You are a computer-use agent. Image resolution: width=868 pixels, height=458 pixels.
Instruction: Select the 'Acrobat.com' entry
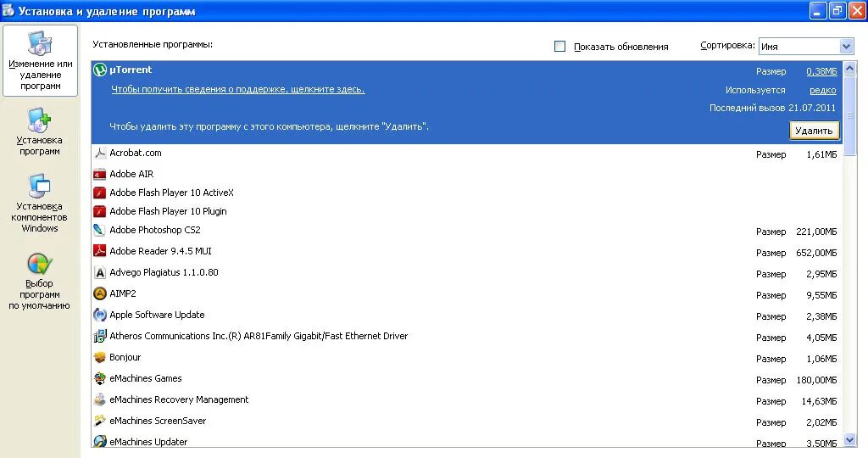pos(467,154)
